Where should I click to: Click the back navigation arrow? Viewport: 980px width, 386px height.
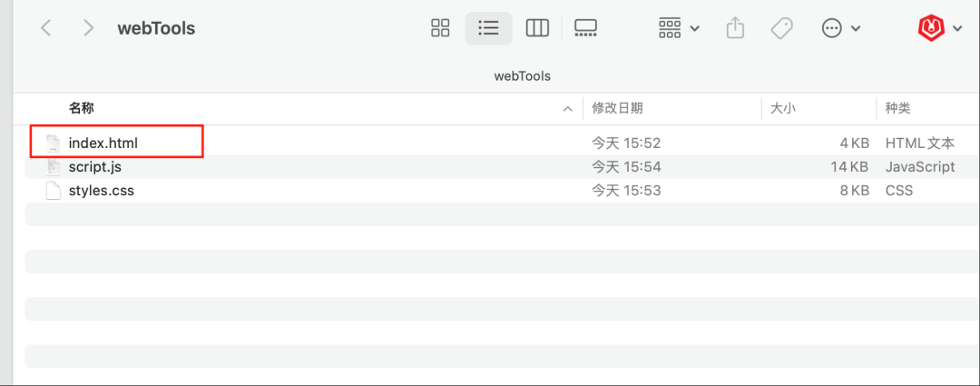point(46,28)
